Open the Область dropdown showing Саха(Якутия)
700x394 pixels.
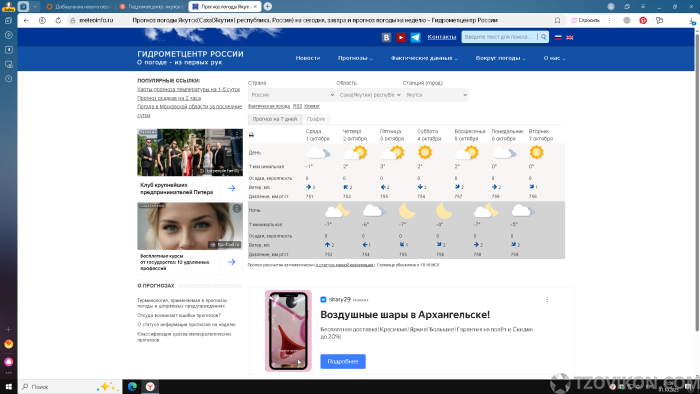(369, 95)
